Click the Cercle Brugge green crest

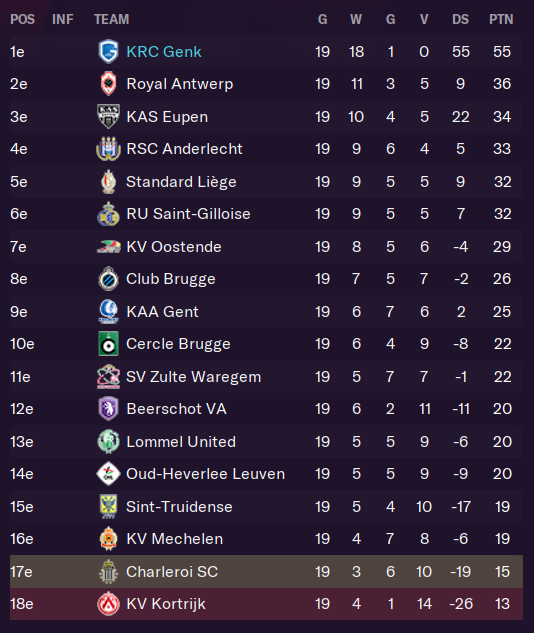point(108,344)
